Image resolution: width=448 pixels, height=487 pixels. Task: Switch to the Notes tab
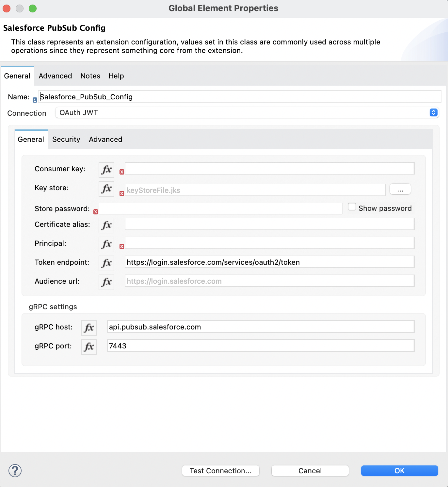90,76
